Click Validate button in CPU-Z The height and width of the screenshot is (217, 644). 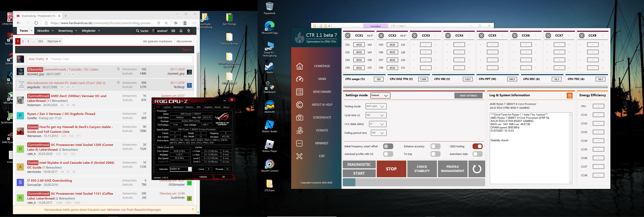(203, 177)
